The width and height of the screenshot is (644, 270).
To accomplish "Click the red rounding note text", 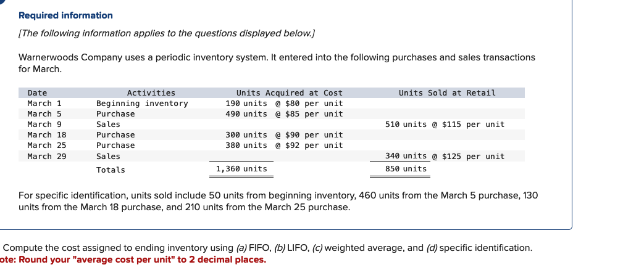I will (133, 260).
